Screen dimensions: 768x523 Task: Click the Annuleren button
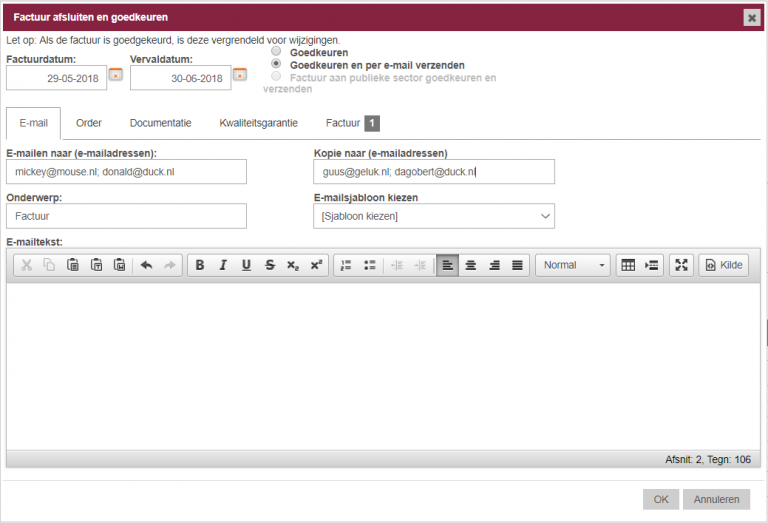[716, 499]
